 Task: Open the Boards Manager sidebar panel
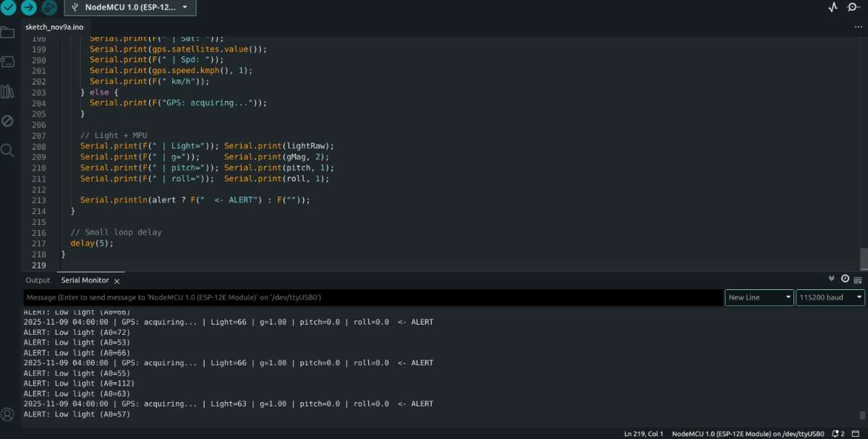(x=7, y=62)
